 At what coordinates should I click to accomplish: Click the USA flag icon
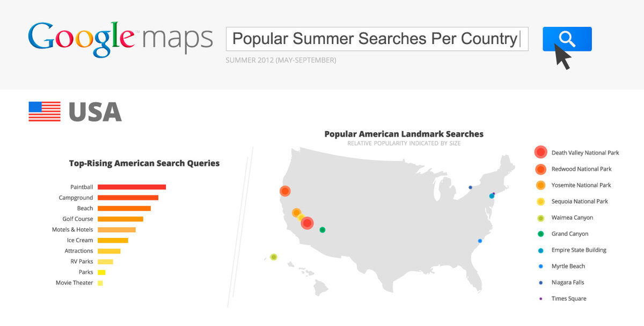[45, 111]
